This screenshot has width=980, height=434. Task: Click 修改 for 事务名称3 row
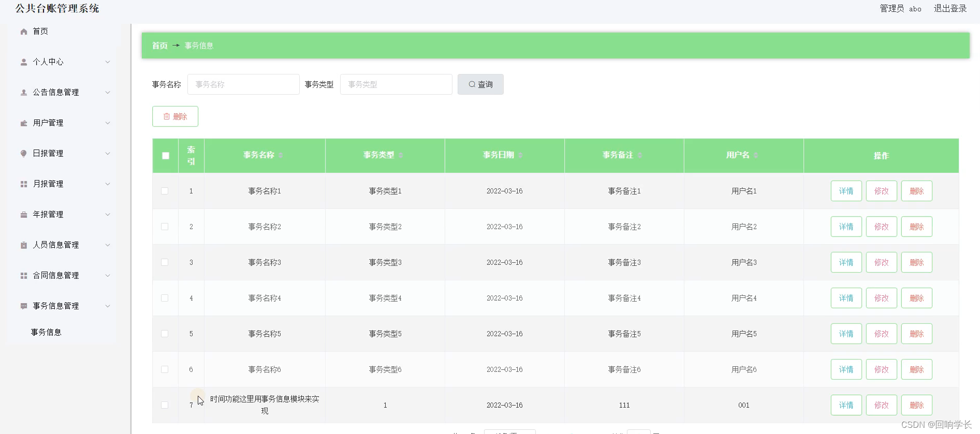[882, 262]
